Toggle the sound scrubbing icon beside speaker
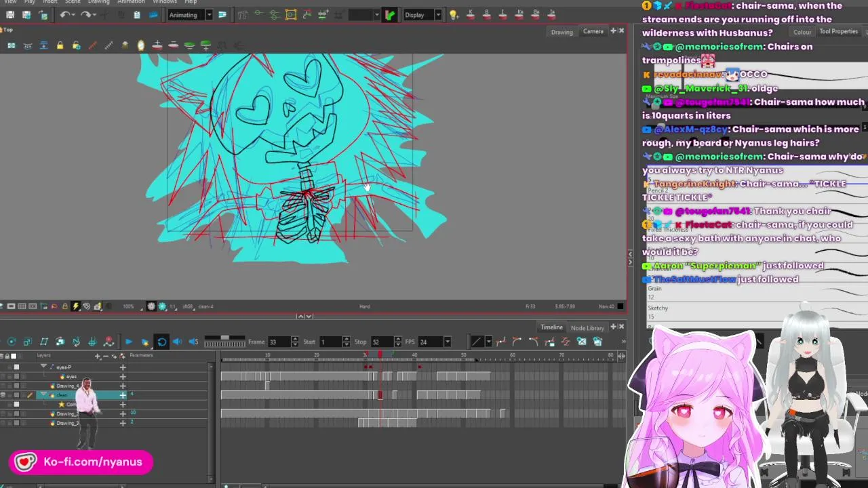Image resolution: width=868 pixels, height=488 pixels. click(193, 342)
